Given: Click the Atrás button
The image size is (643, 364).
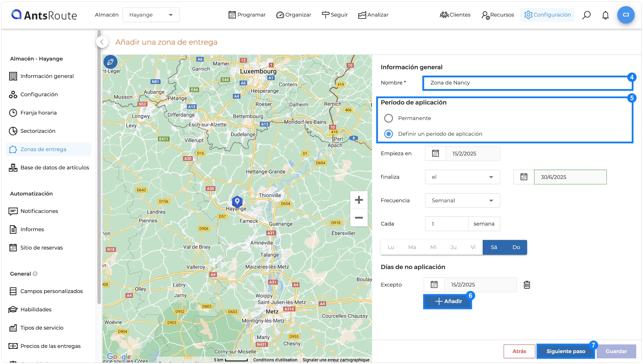Looking at the screenshot, I should click(519, 351).
